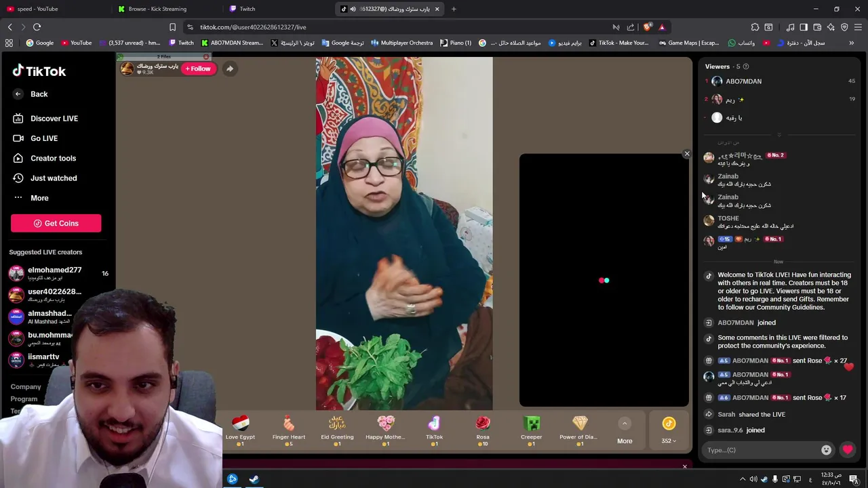Open Brave Rewards triangle icon
The height and width of the screenshot is (488, 868).
pyautogui.click(x=662, y=27)
